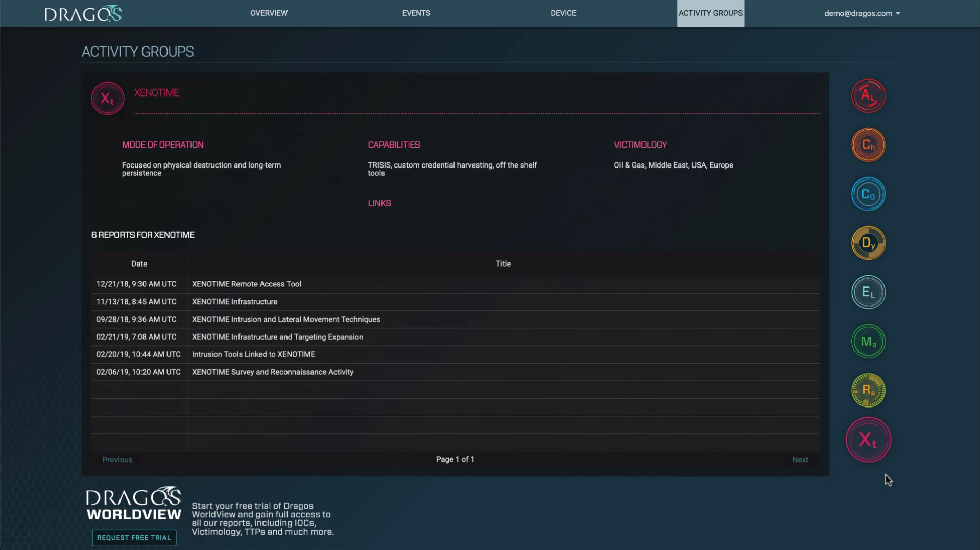Click the Dragos logo in the top bar

pos(83,13)
